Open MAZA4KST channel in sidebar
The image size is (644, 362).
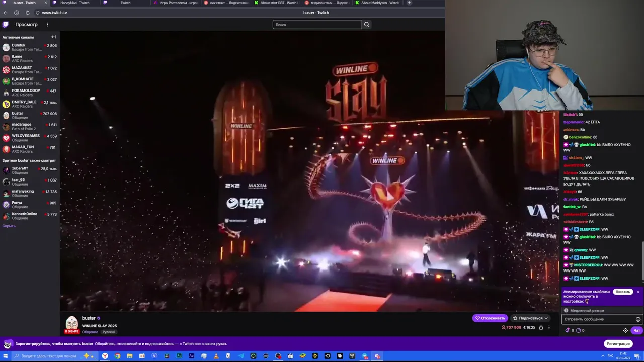coord(30,70)
